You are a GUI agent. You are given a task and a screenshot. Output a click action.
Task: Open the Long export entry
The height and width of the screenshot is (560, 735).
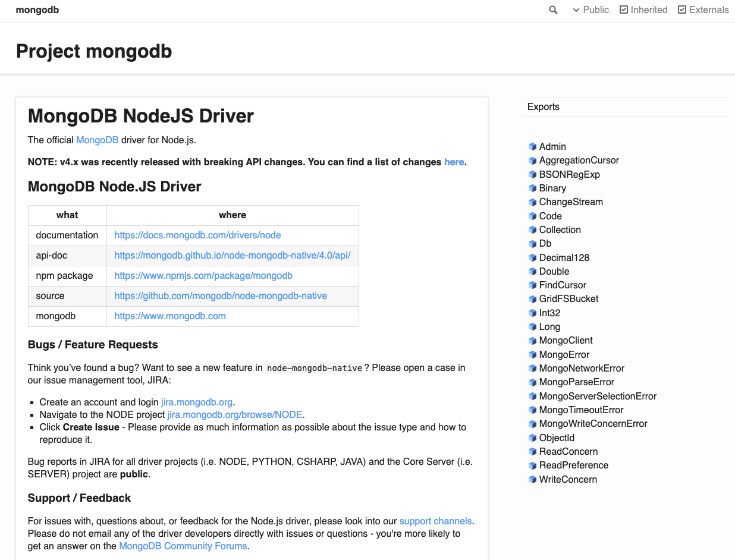pos(549,326)
